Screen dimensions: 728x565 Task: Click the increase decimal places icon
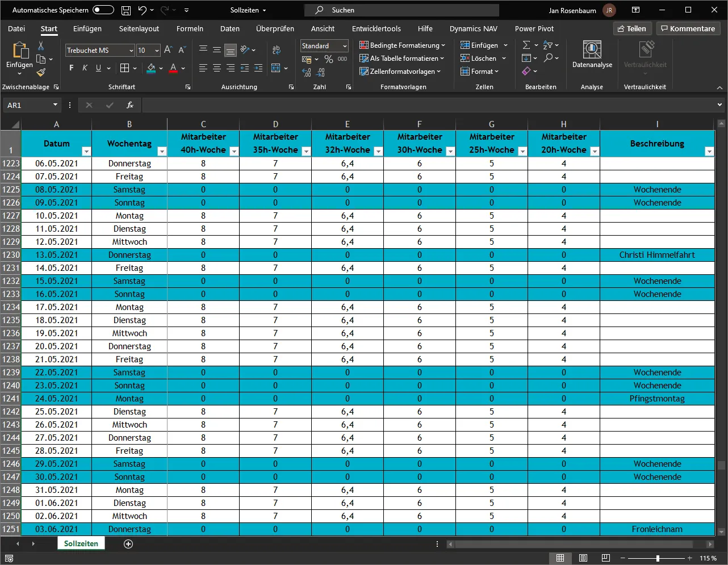[307, 73]
